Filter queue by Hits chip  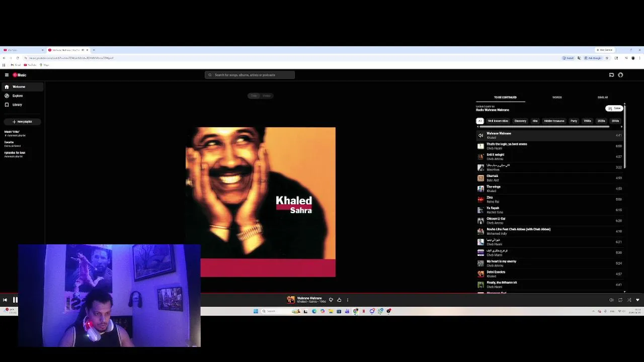click(535, 121)
